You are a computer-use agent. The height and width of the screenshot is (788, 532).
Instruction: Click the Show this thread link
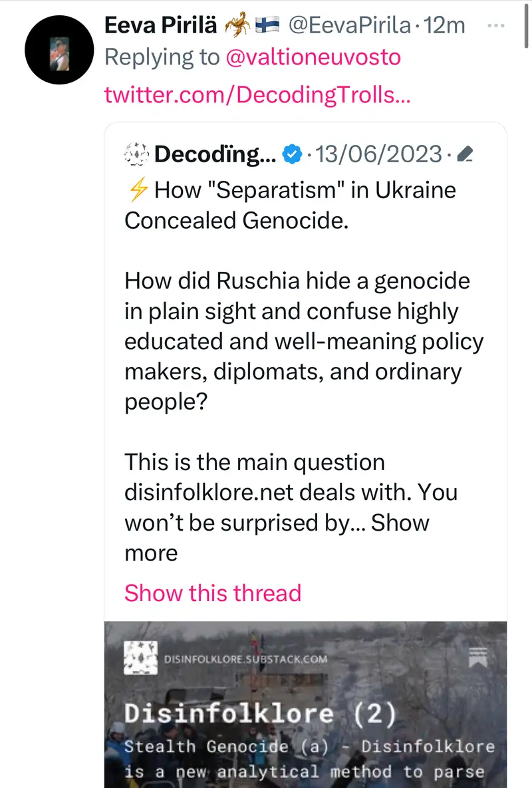pos(213,592)
